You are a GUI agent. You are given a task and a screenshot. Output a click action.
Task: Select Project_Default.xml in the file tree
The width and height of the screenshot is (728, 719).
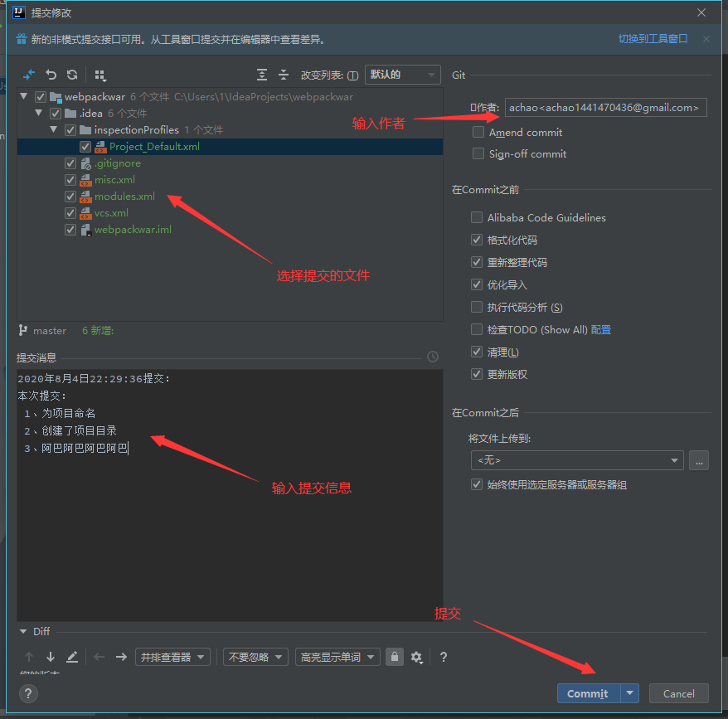(x=154, y=147)
